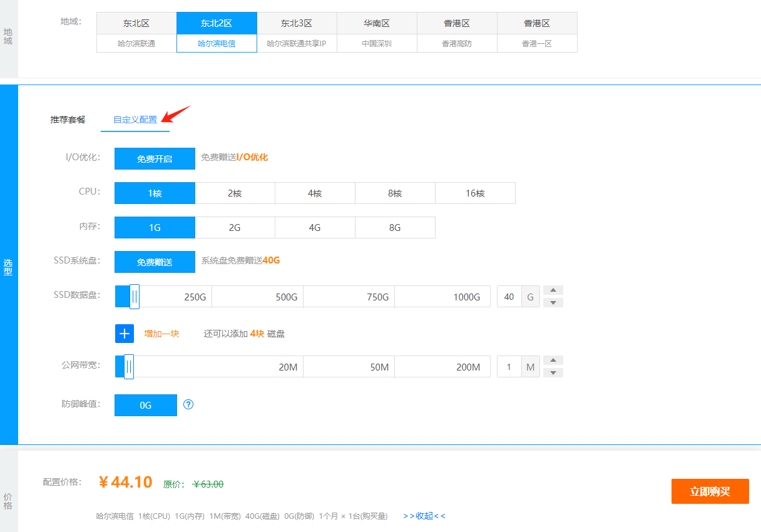Decrease SSD data disk size with down arrow
The image size is (761, 532).
(553, 303)
